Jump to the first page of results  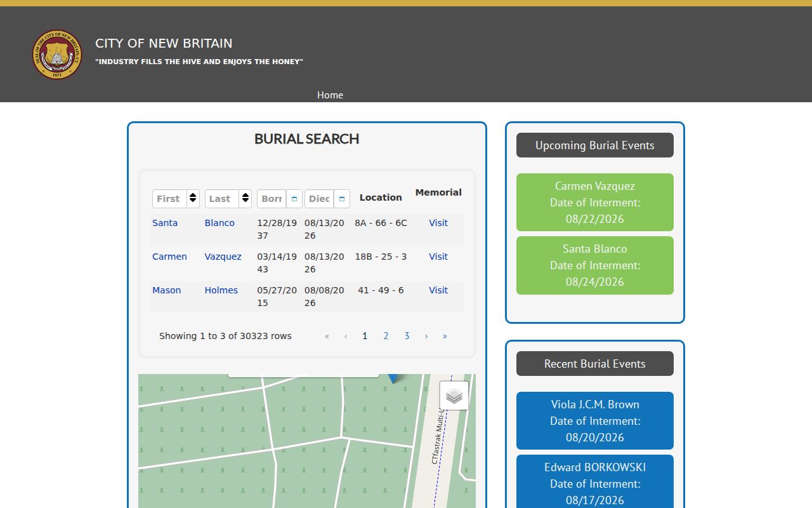(327, 336)
